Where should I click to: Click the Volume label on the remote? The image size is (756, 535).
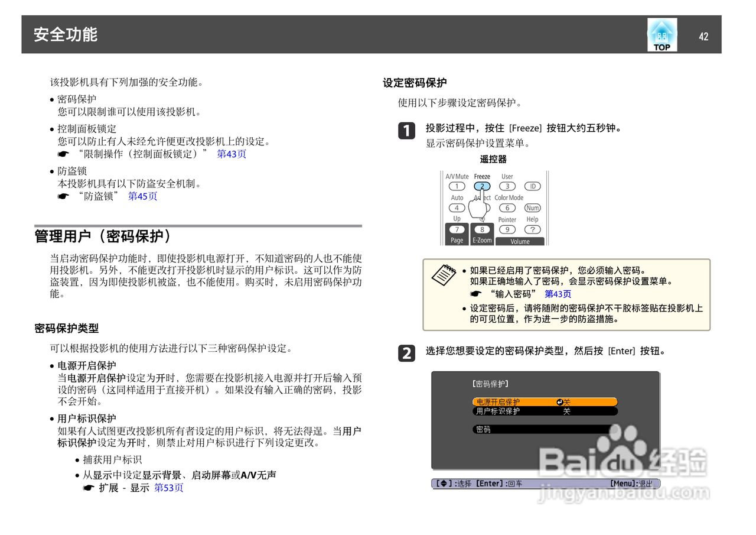point(520,241)
